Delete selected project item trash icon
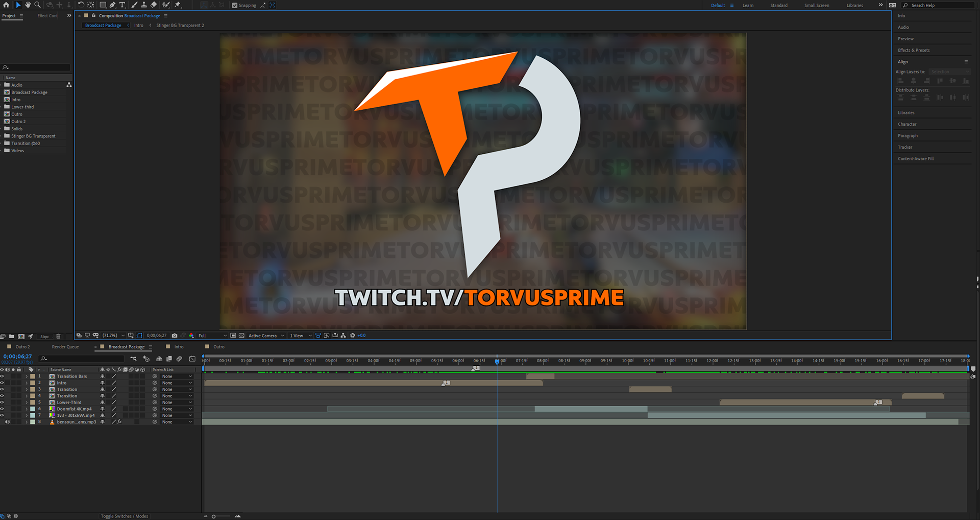Viewport: 980px width, 520px height. pyautogui.click(x=58, y=336)
